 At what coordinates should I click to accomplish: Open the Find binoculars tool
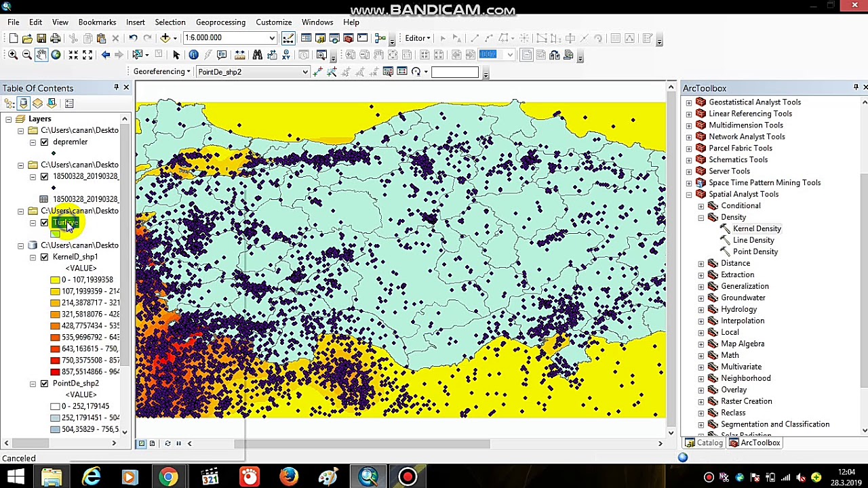(x=257, y=55)
